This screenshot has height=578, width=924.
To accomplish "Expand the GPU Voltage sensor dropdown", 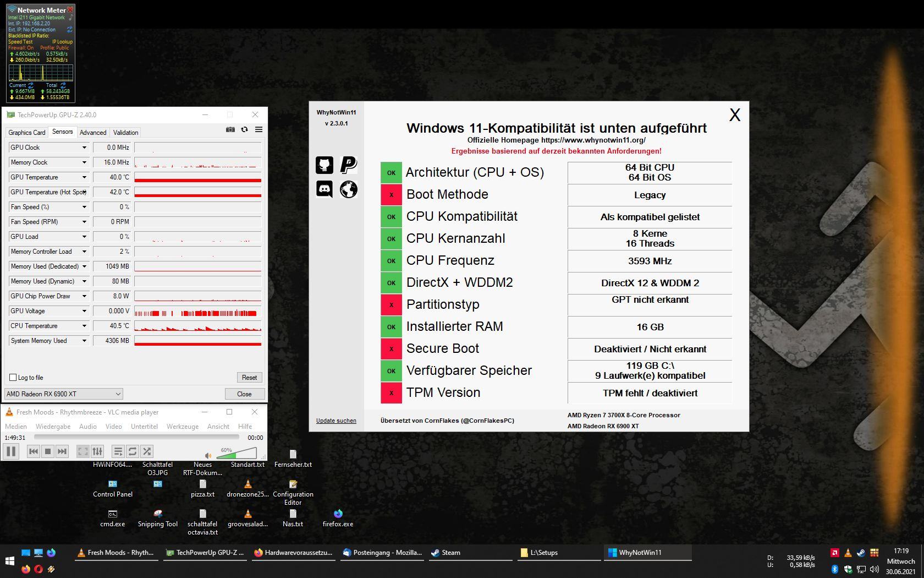I will coord(84,311).
